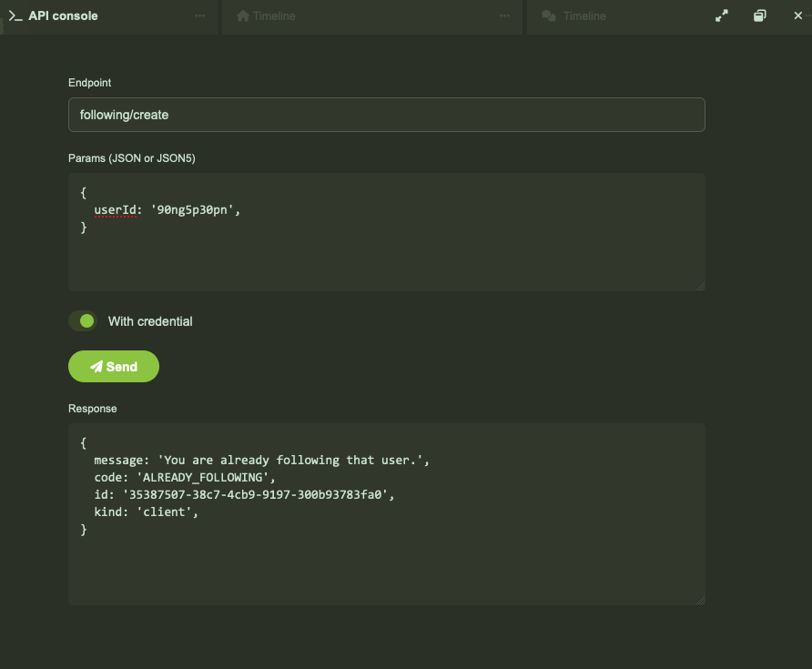
Task: Click the 'With credential' label text
Action: coord(150,321)
